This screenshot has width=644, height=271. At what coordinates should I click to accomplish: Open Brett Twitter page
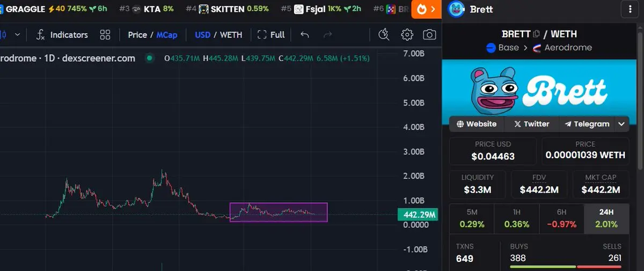click(532, 124)
